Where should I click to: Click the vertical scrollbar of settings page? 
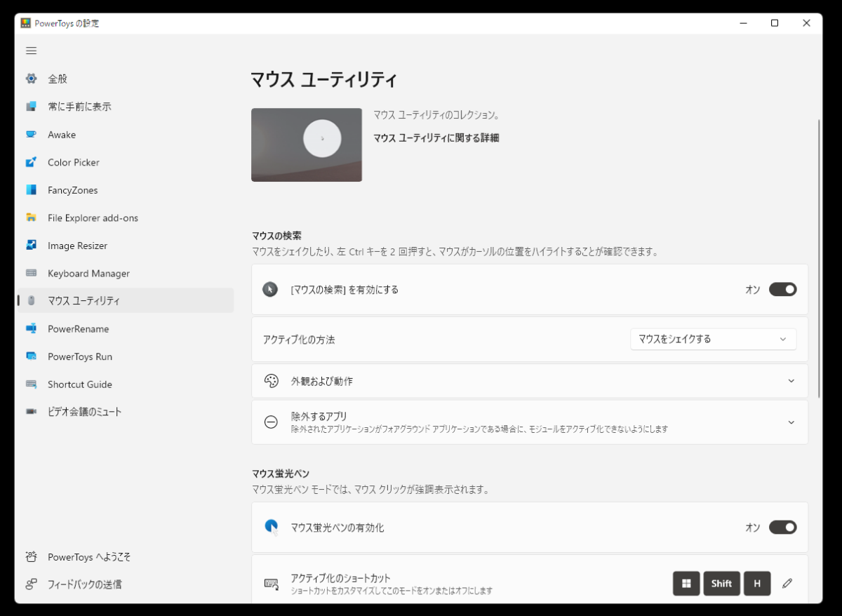819,258
